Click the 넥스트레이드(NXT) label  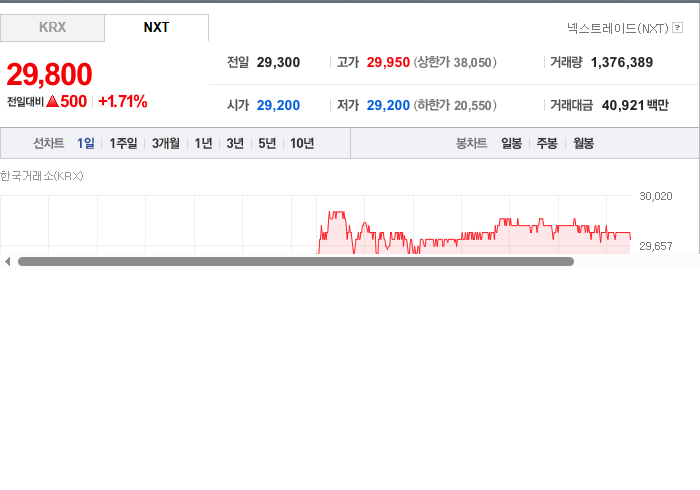click(617, 28)
